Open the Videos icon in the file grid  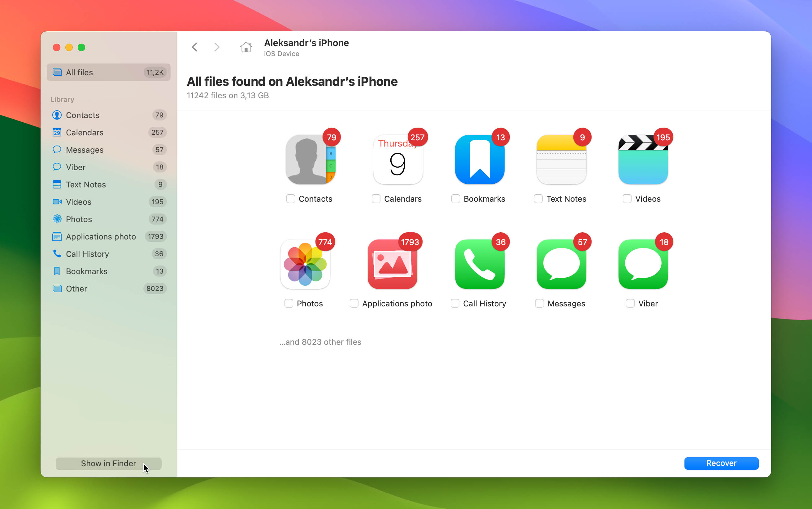click(642, 159)
